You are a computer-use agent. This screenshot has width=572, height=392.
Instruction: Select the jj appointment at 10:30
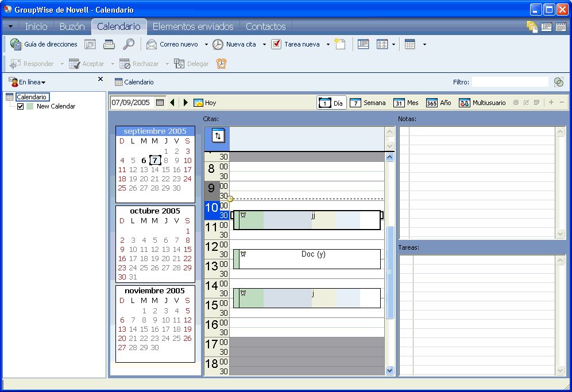(x=307, y=220)
